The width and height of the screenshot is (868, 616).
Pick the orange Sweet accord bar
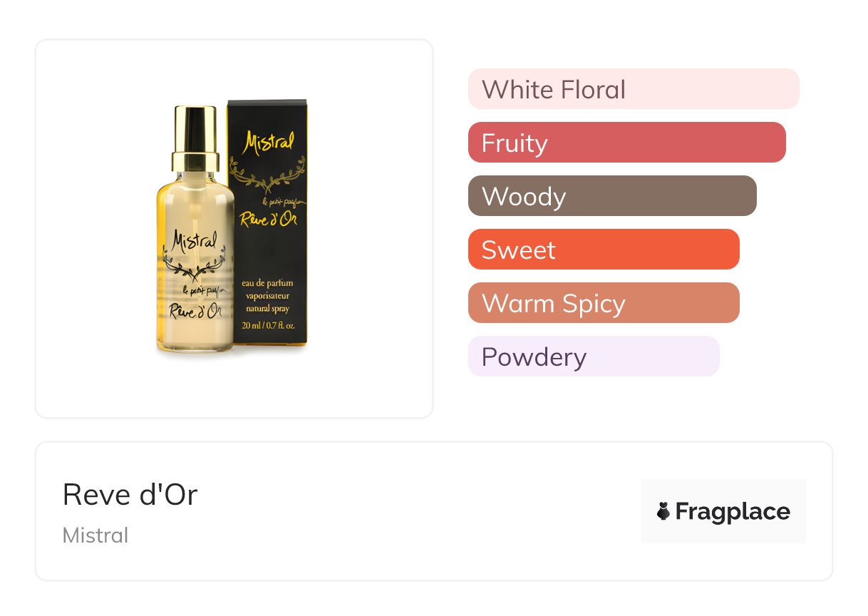point(603,250)
